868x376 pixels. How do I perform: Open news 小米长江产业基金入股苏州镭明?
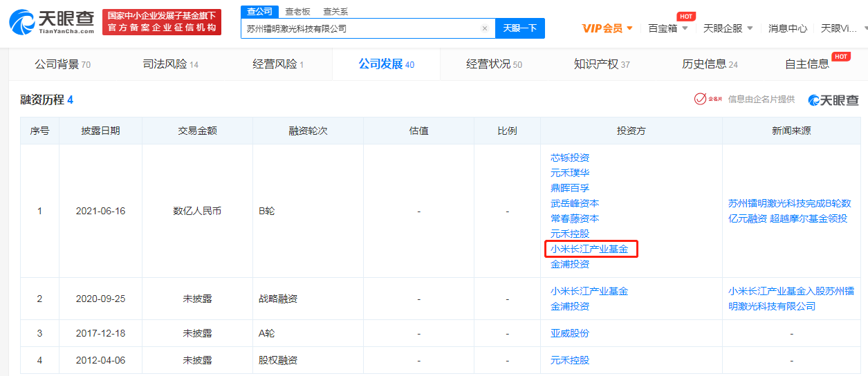click(x=791, y=299)
